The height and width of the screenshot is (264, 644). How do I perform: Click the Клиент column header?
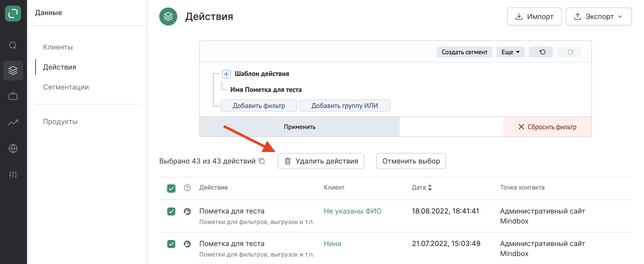334,187
